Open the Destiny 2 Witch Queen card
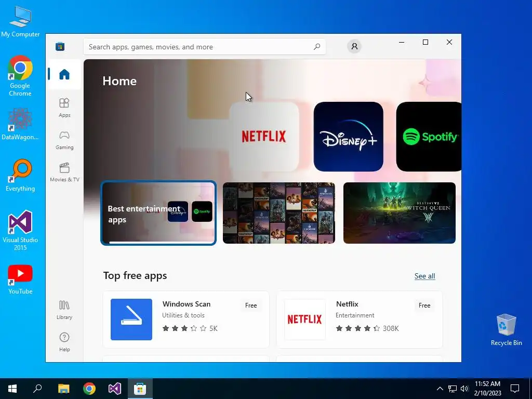Image resolution: width=532 pixels, height=399 pixels. point(400,213)
